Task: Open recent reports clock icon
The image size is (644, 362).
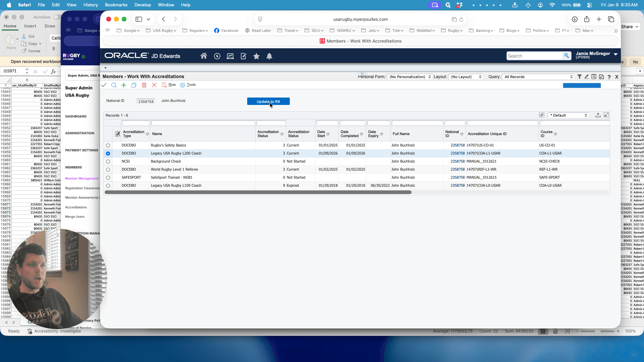Action: (x=217, y=56)
